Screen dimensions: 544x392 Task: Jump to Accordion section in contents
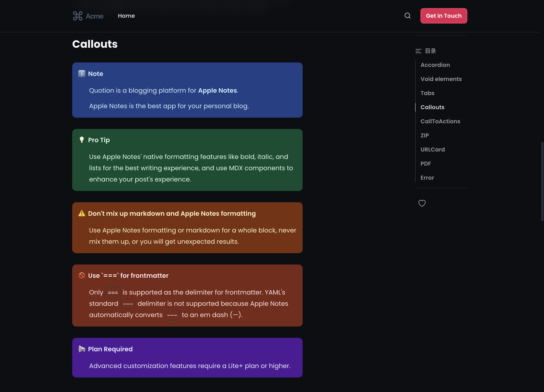coord(435,65)
